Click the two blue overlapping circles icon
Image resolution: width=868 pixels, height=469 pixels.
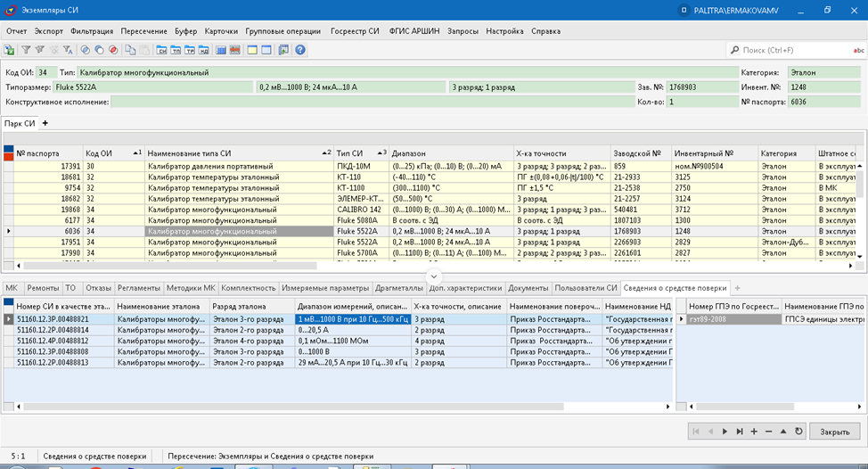[x=86, y=50]
